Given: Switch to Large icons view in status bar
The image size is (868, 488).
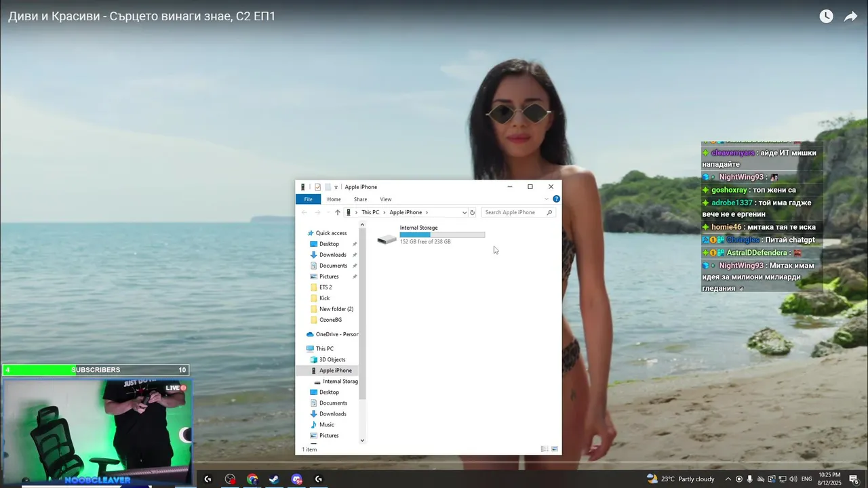Looking at the screenshot, I should click(555, 449).
